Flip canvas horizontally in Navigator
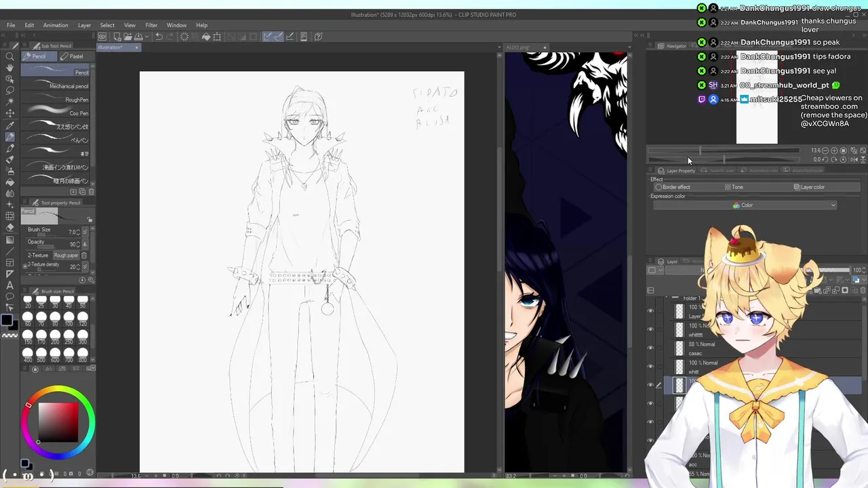The width and height of the screenshot is (868, 488). click(x=853, y=159)
